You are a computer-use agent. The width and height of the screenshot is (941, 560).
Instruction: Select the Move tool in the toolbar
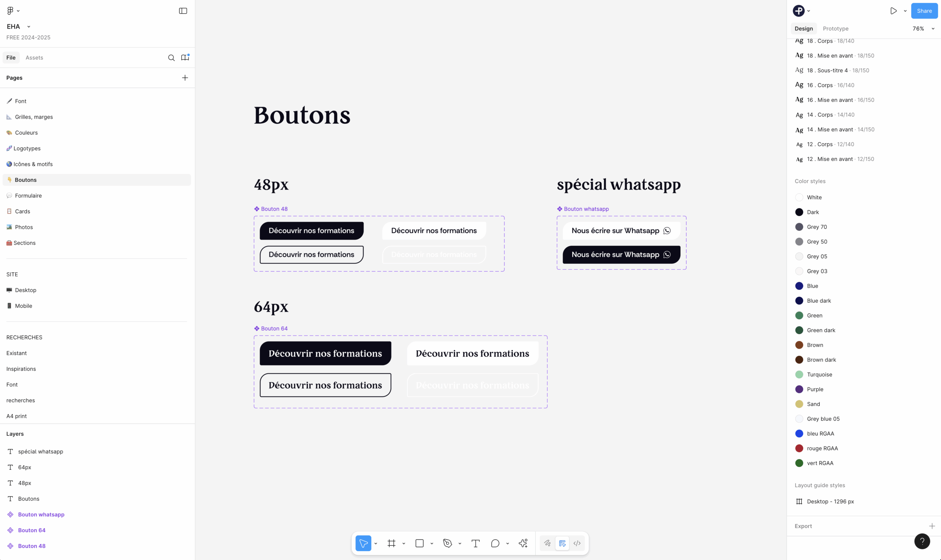point(363,543)
